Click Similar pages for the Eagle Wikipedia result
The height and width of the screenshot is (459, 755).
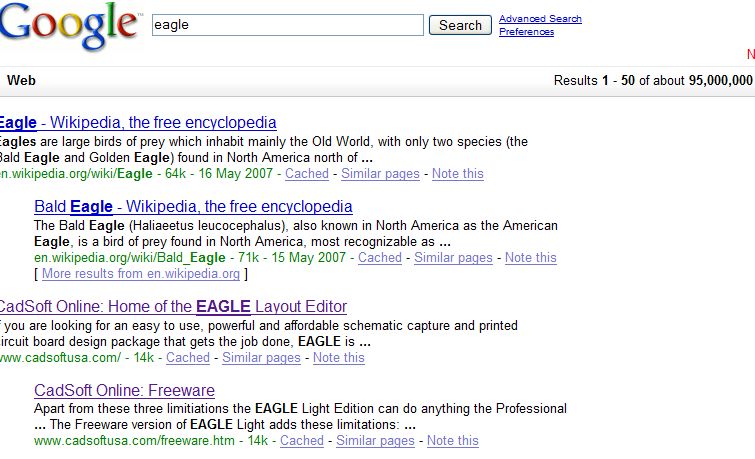click(x=380, y=174)
